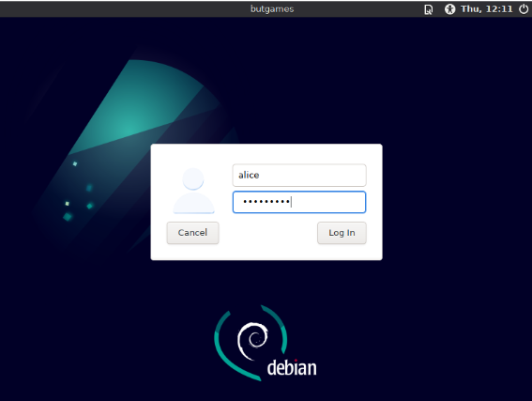Click the user avatar picture
This screenshot has height=401, width=532.
193,190
